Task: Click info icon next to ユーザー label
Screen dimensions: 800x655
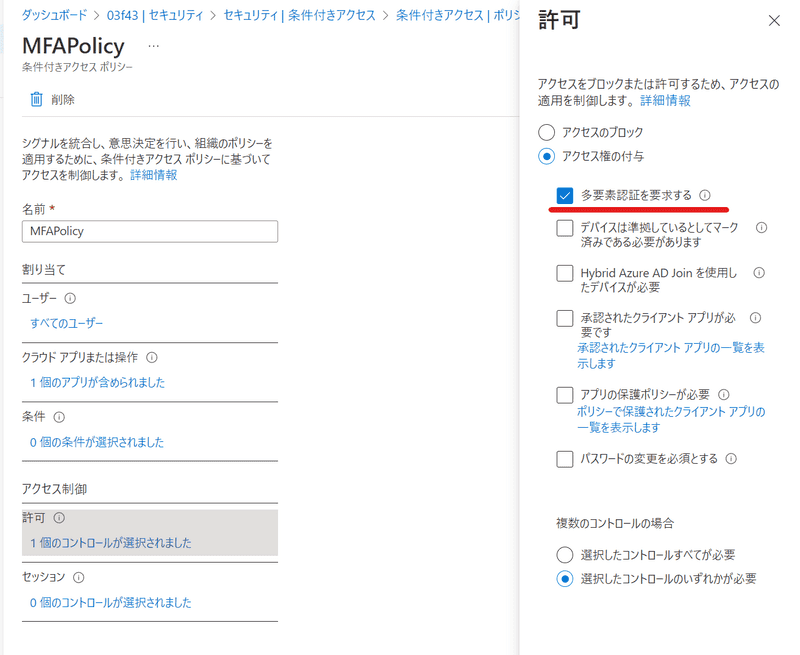Action: pyautogui.click(x=70, y=298)
